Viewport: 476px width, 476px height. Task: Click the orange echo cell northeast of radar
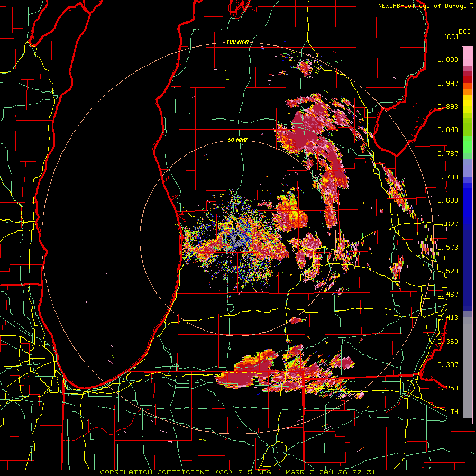tap(290, 215)
